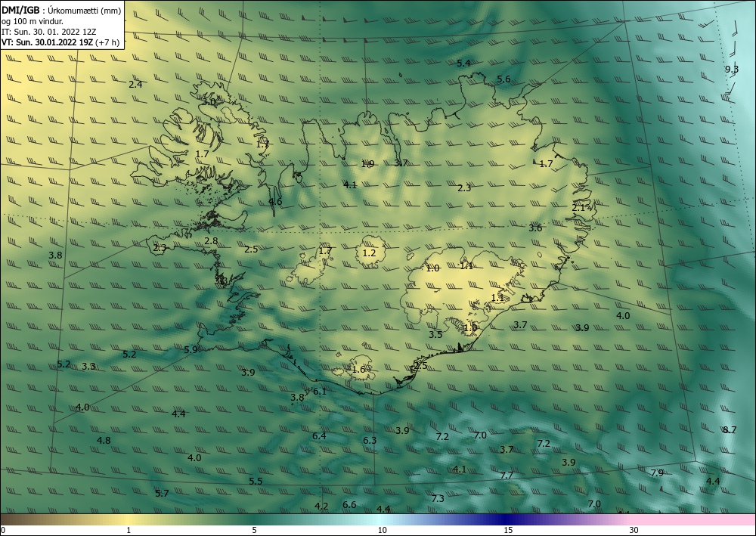
Task: Click the map value '2.1'
Action: click(x=578, y=208)
